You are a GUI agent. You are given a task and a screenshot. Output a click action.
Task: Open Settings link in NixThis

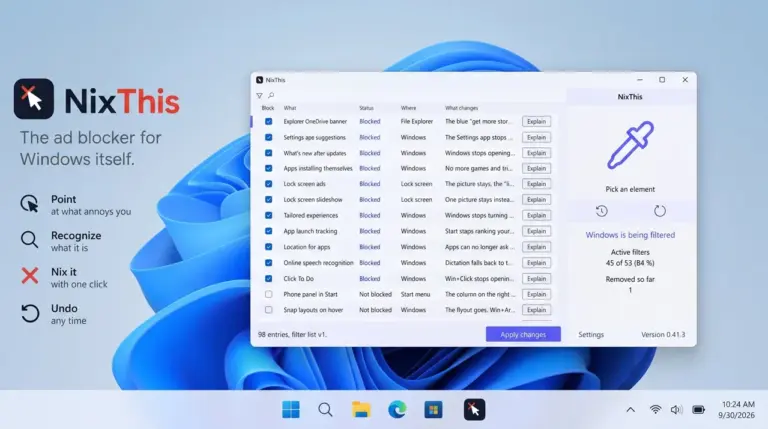click(591, 334)
